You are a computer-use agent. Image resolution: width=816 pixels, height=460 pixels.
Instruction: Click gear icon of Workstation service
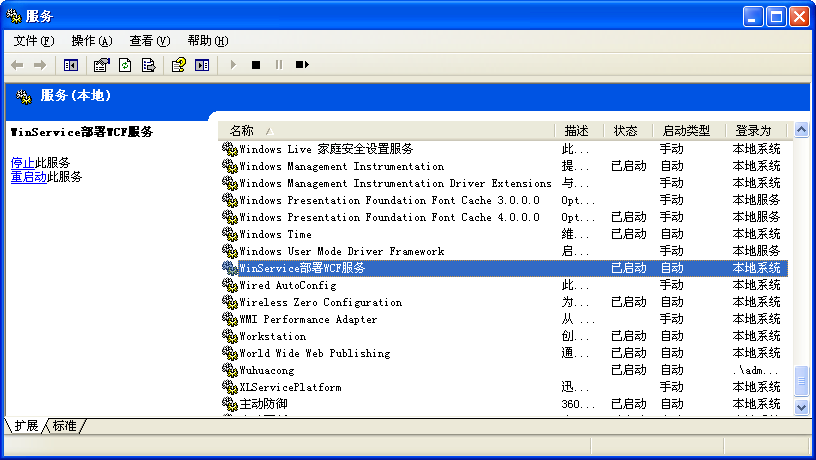230,336
